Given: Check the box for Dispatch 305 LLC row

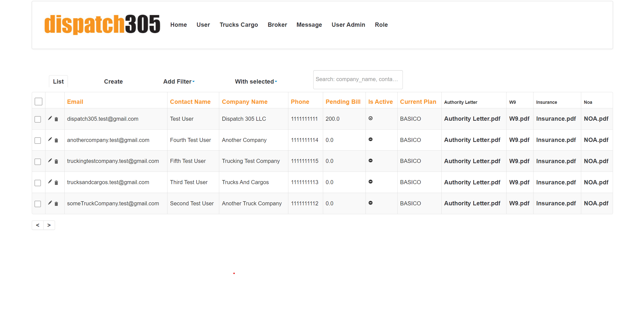Looking at the screenshot, I should click(x=38, y=119).
